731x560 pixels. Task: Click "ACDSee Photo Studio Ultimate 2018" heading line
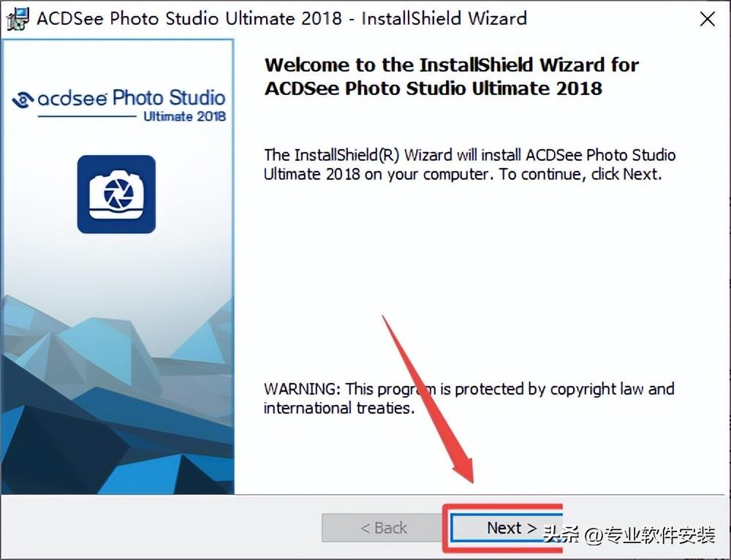[x=433, y=88]
